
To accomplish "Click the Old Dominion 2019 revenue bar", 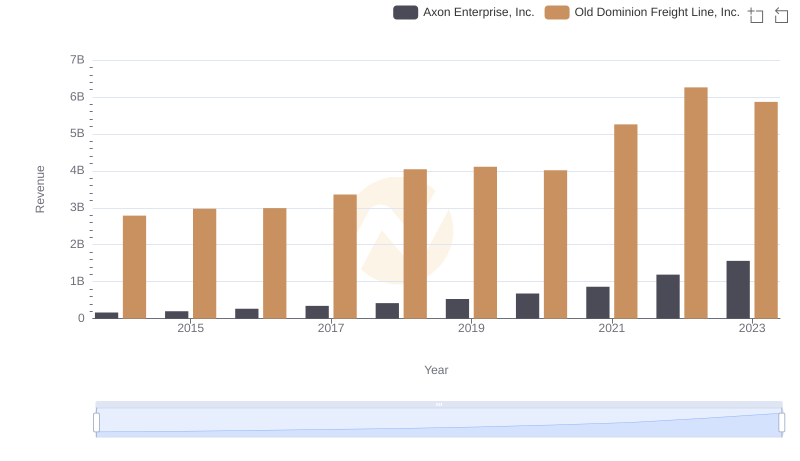I will click(485, 243).
